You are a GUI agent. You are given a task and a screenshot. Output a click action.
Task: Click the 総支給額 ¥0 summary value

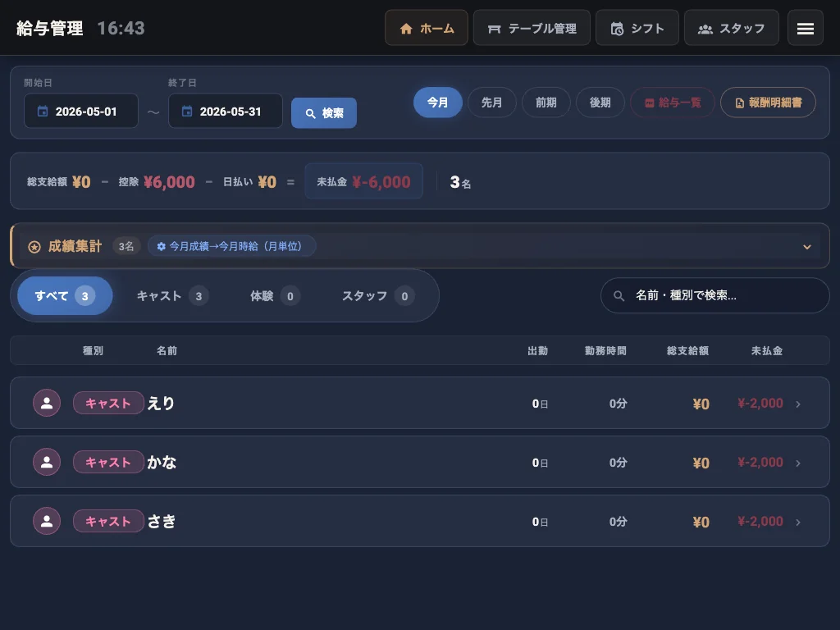81,182
